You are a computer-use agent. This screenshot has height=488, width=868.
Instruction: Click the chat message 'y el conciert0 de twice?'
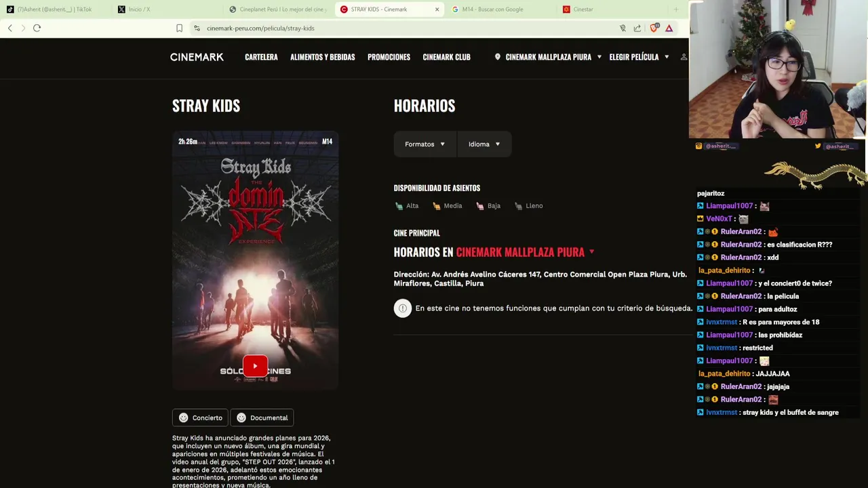[795, 283]
